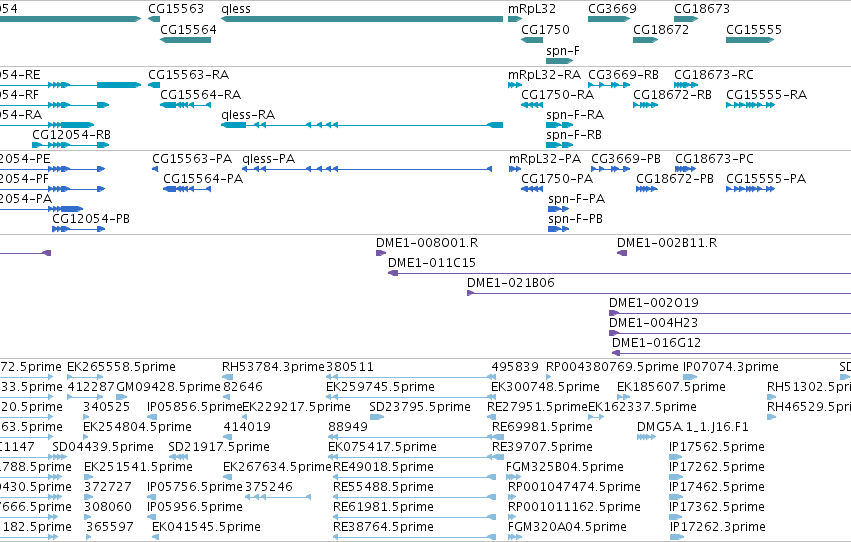Click the spn-F gene label
This screenshot has height=542, width=851.
563,50
